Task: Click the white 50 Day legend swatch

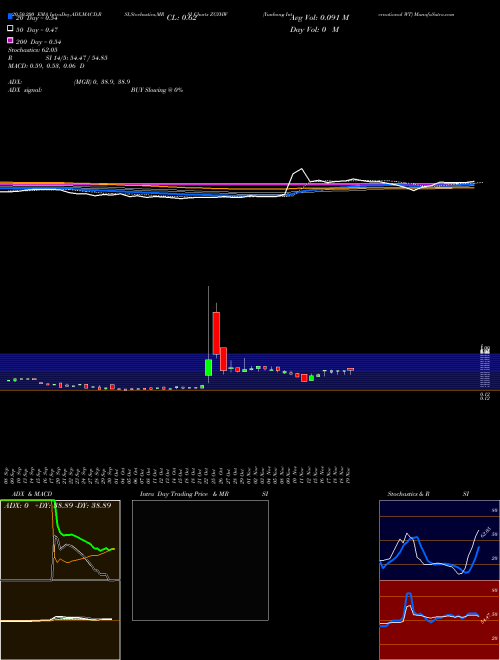Action: click(10, 29)
